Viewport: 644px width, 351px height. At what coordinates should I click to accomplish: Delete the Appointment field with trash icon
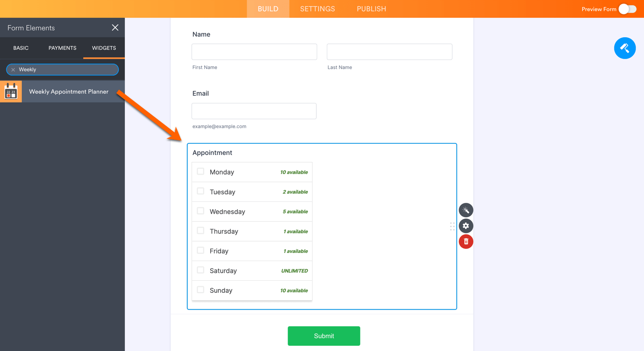click(466, 241)
